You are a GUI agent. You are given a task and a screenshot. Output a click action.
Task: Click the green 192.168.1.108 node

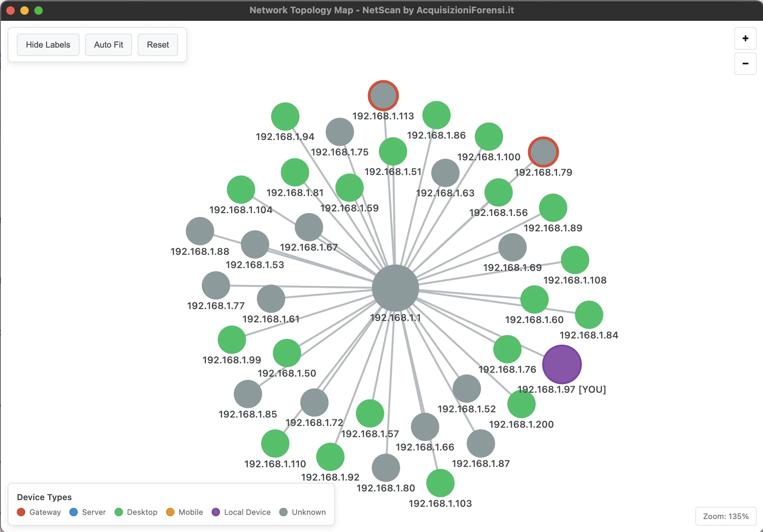575,260
